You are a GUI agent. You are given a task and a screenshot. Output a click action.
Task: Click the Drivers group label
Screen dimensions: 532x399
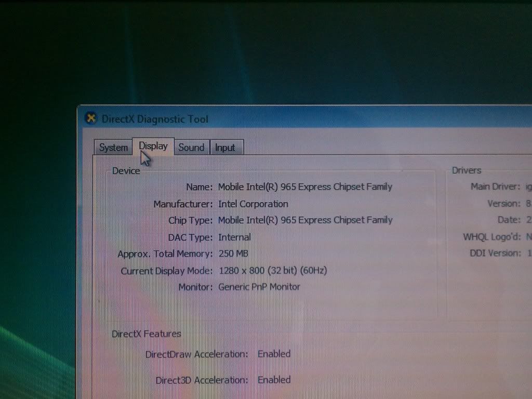coord(467,170)
